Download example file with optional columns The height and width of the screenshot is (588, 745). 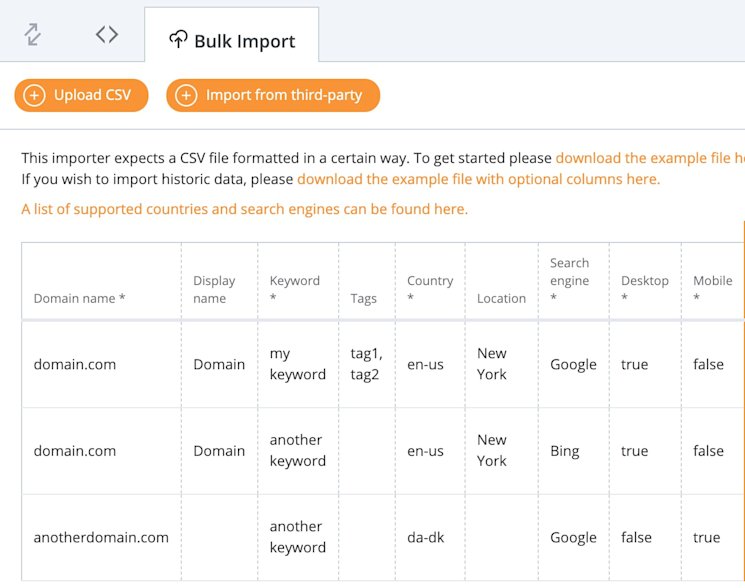pos(478,179)
